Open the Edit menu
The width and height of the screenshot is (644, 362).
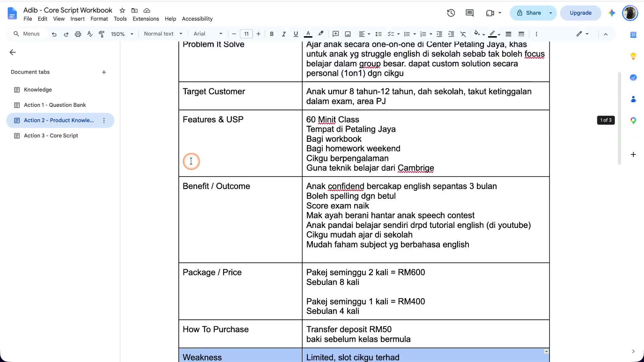click(x=43, y=19)
